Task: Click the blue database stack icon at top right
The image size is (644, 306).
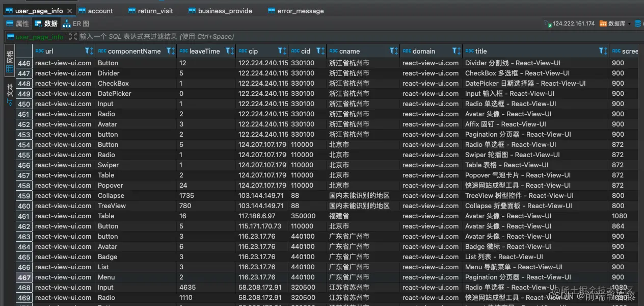Action: [x=638, y=23]
